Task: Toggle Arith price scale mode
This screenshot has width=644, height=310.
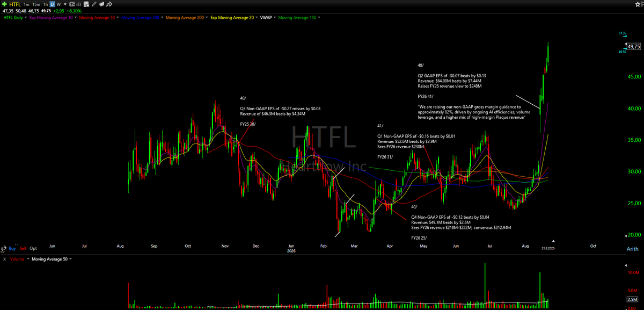Action: click(x=632, y=249)
